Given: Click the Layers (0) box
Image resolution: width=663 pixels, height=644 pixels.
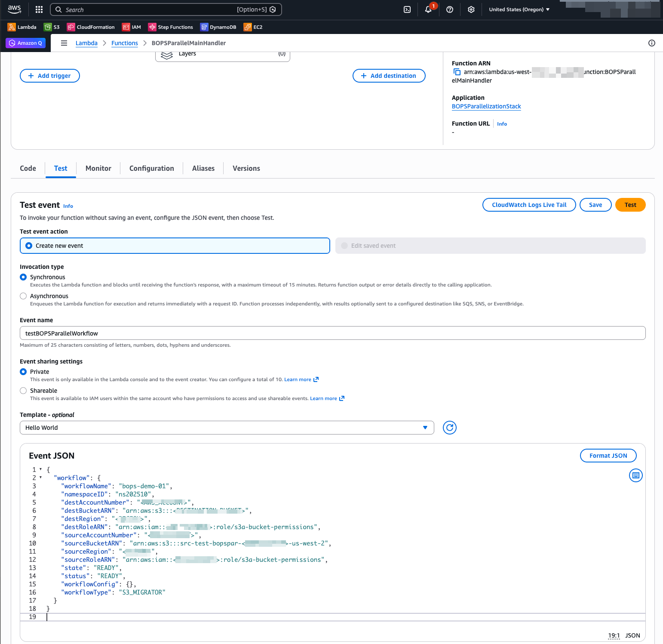Looking at the screenshot, I should point(223,56).
